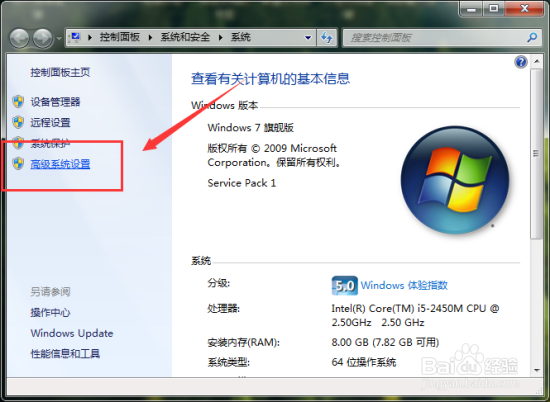Open 远程设置 link
The image size is (550, 402).
[51, 123]
